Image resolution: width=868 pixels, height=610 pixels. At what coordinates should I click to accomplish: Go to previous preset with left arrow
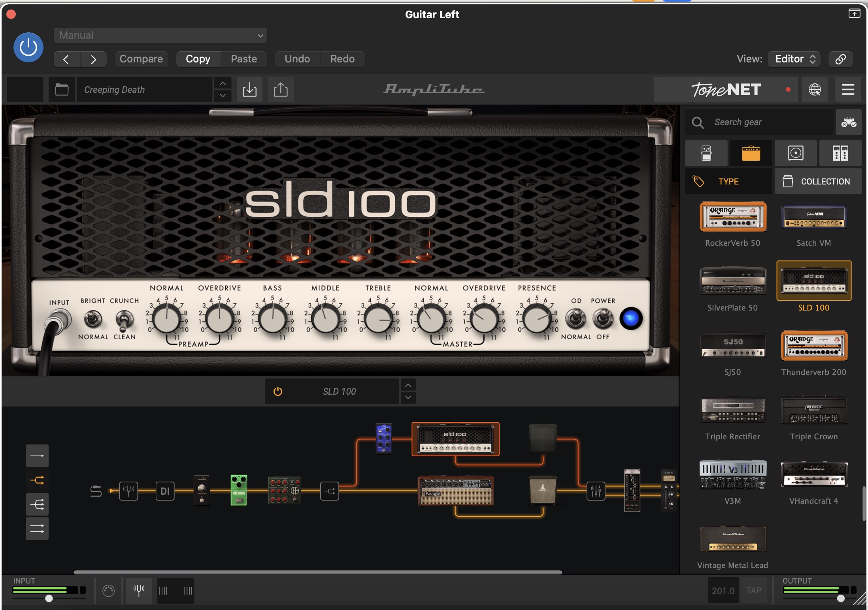(66, 59)
